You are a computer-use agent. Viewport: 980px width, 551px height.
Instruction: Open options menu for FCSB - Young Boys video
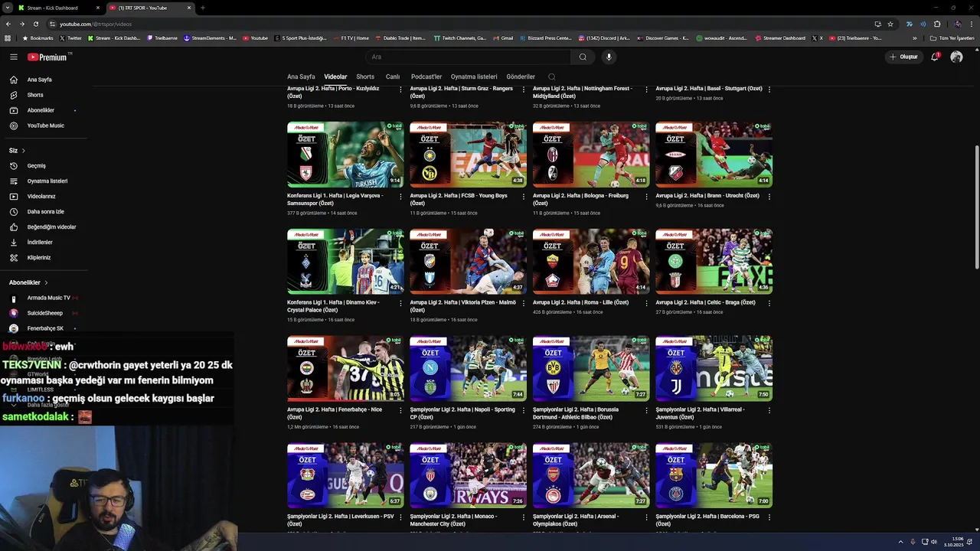pyautogui.click(x=524, y=196)
